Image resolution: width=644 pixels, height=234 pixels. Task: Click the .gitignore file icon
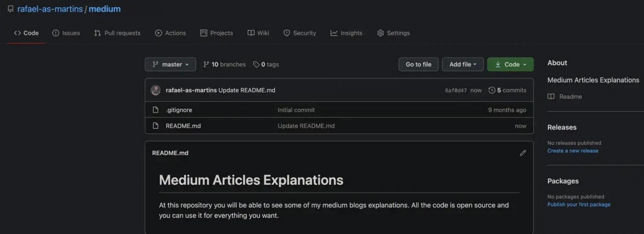pos(156,110)
